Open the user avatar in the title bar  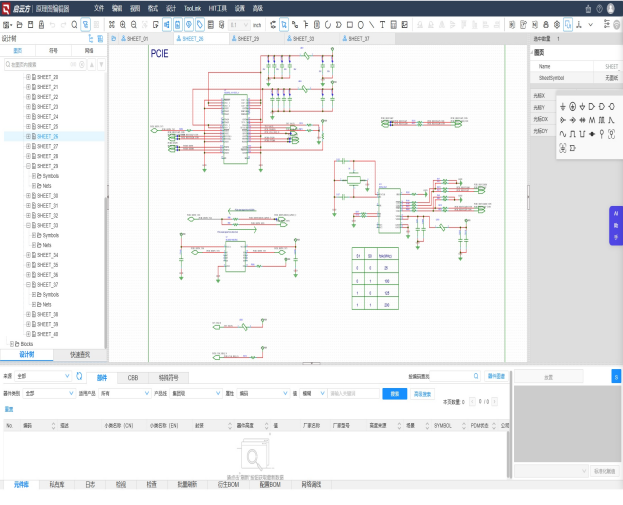click(x=611, y=7)
